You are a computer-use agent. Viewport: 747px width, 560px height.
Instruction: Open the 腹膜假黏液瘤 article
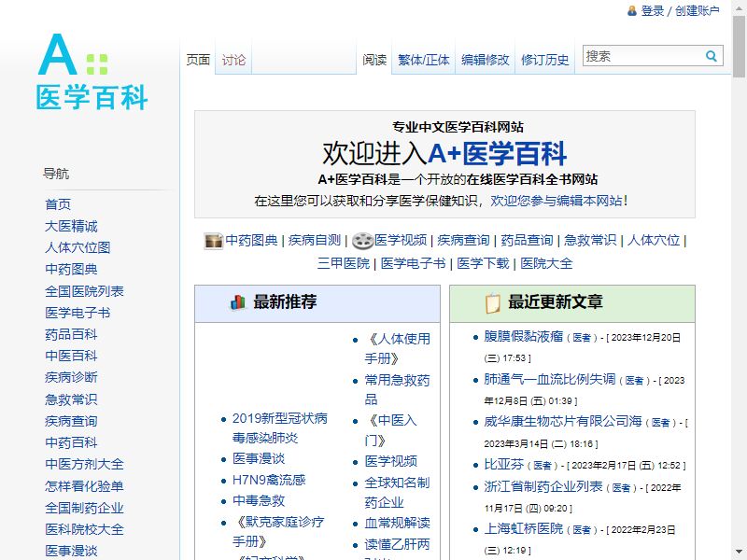(x=524, y=337)
